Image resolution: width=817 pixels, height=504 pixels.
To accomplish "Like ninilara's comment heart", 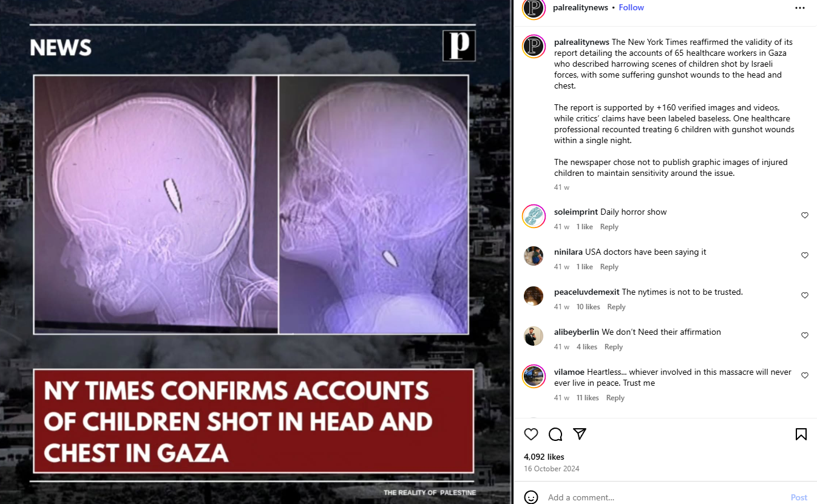I will (805, 255).
